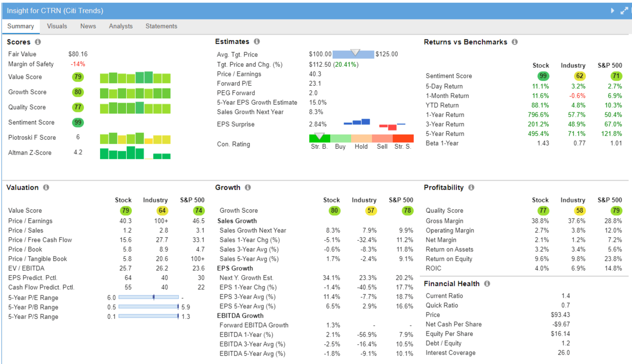Click the target price $112.50 (20.41%) value
Screen dimensions: 632x364
point(334,64)
